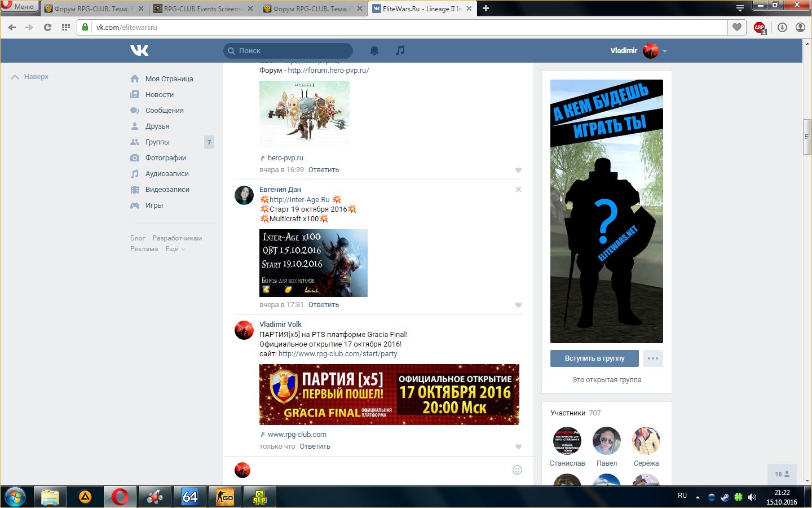The width and height of the screenshot is (812, 508).
Task: Open member Павел's avatar
Action: (607, 441)
